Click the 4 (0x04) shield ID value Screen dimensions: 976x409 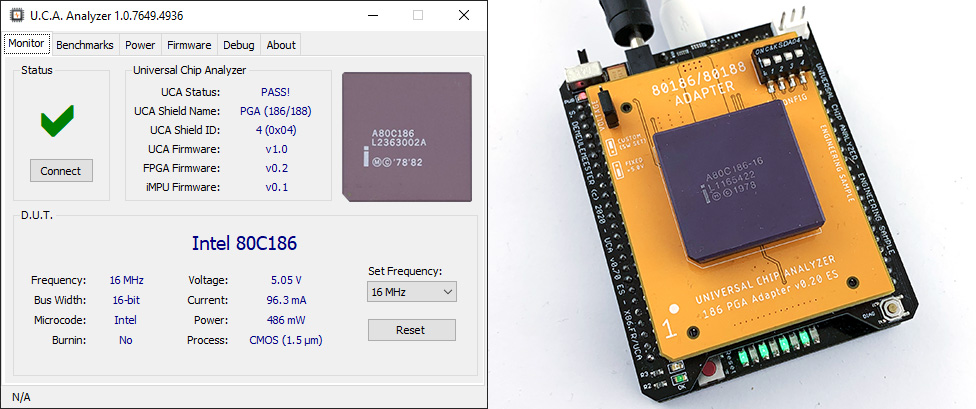(x=276, y=130)
